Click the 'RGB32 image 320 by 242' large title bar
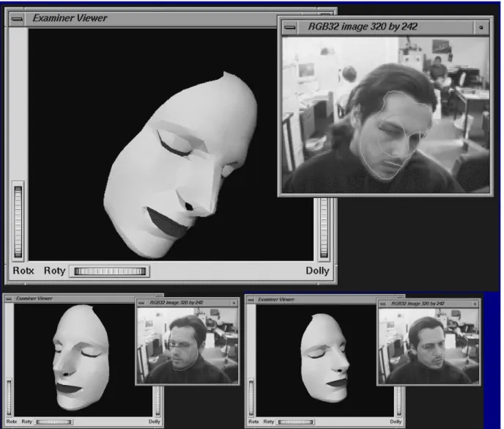This screenshot has width=504, height=429. pos(386,27)
